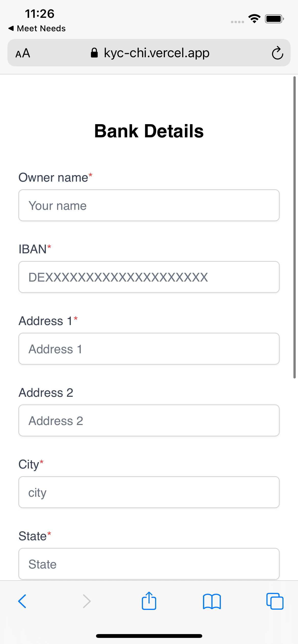Reload the kyc-chi.vercel.app page

pyautogui.click(x=277, y=53)
